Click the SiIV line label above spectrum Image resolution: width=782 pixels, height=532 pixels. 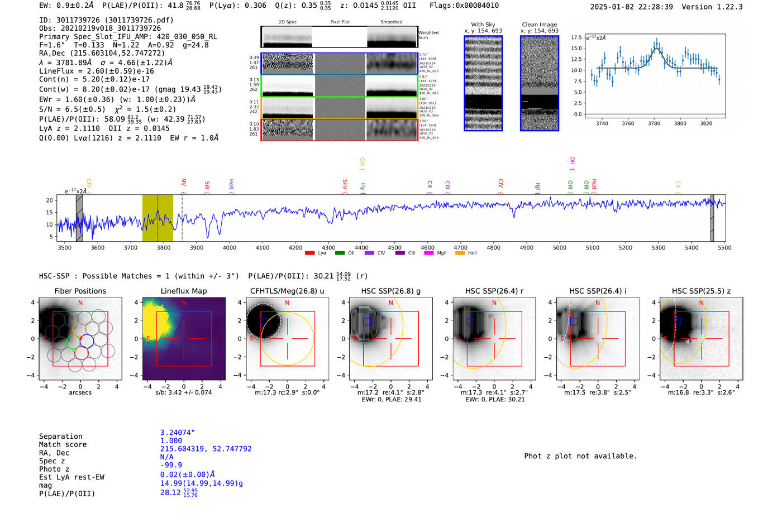pos(345,186)
